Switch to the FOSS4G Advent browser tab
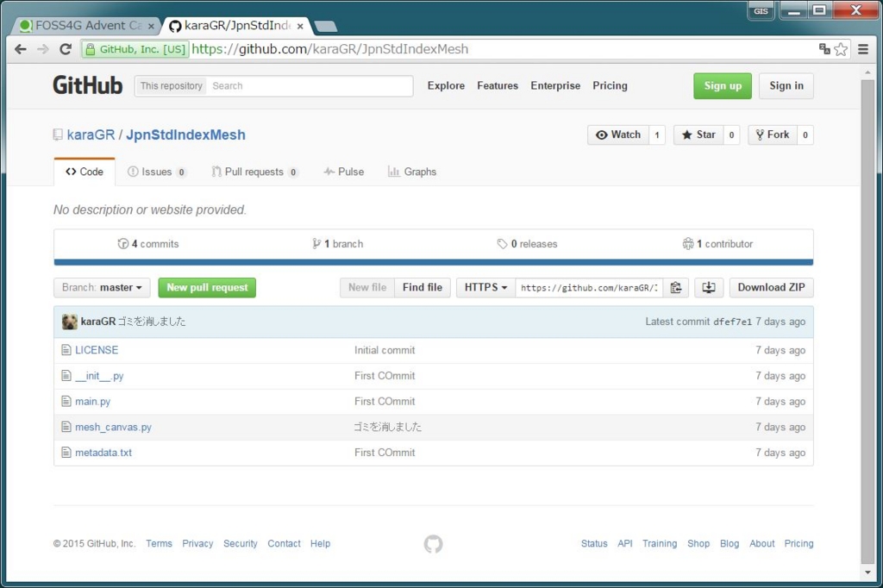Screen dimensions: 883x588 (x=85, y=26)
